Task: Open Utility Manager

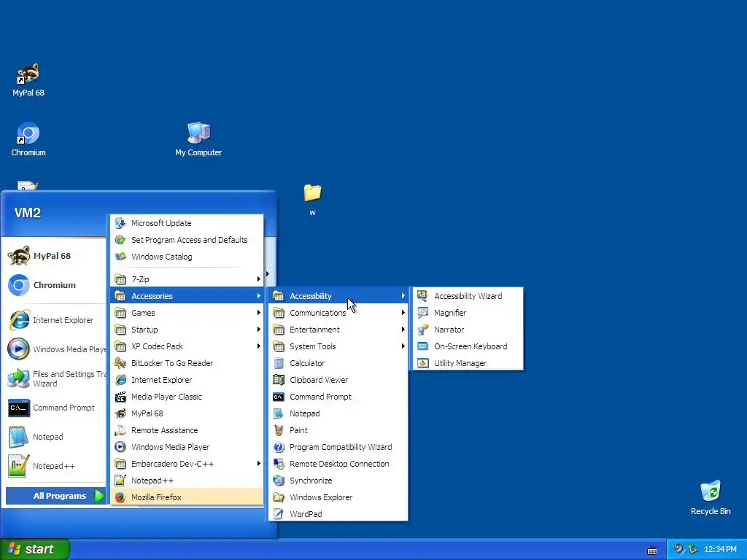Action: [468, 363]
